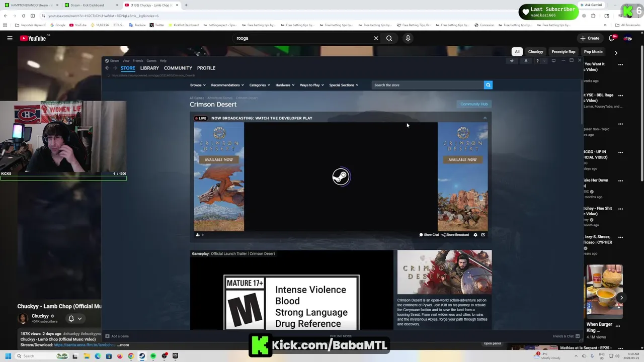The width and height of the screenshot is (644, 362).
Task: Switch to Kick Dashboard browser tab
Action: tap(91, 5)
